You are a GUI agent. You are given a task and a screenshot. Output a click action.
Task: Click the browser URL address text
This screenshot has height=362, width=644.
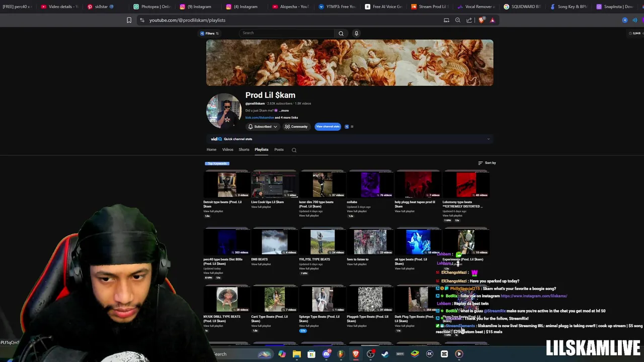[187, 20]
